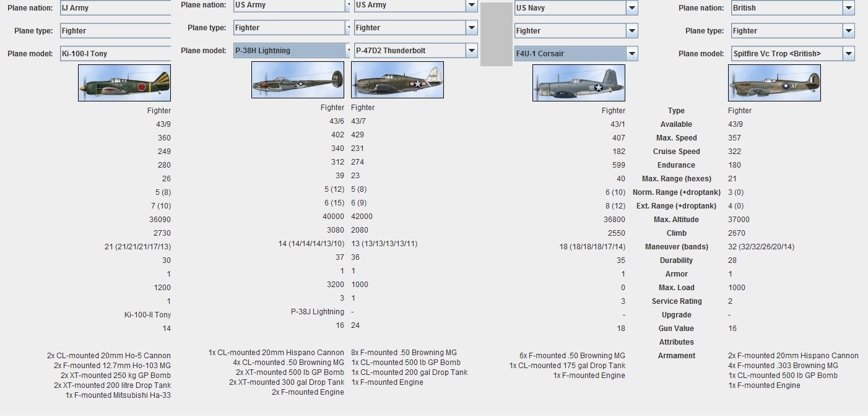Click 6x F-mounted .50 Browning MG
This screenshot has width=868, height=417.
573,356
